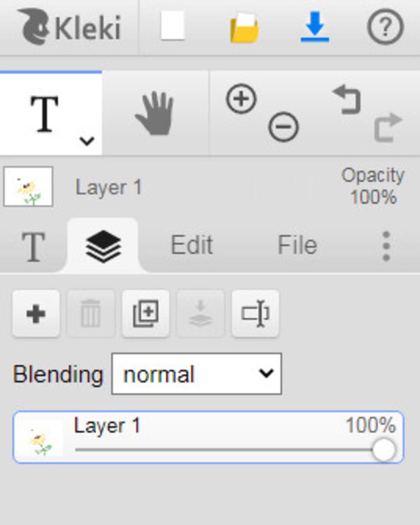Zoom out with the minus magnifier
Viewport: 420px width, 525px height.
(x=283, y=127)
